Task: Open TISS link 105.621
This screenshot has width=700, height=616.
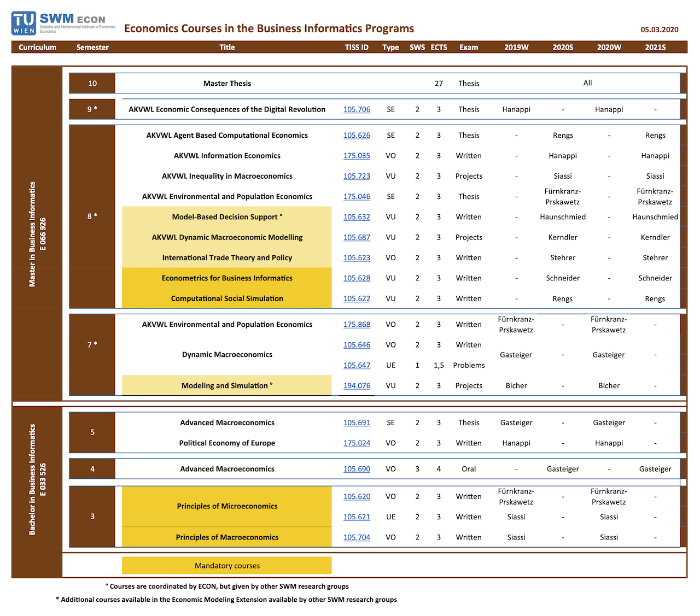Action: pos(357,517)
